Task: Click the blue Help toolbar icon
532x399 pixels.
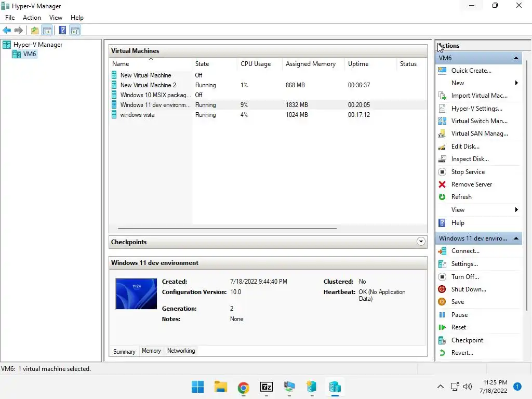Action: (x=62, y=31)
